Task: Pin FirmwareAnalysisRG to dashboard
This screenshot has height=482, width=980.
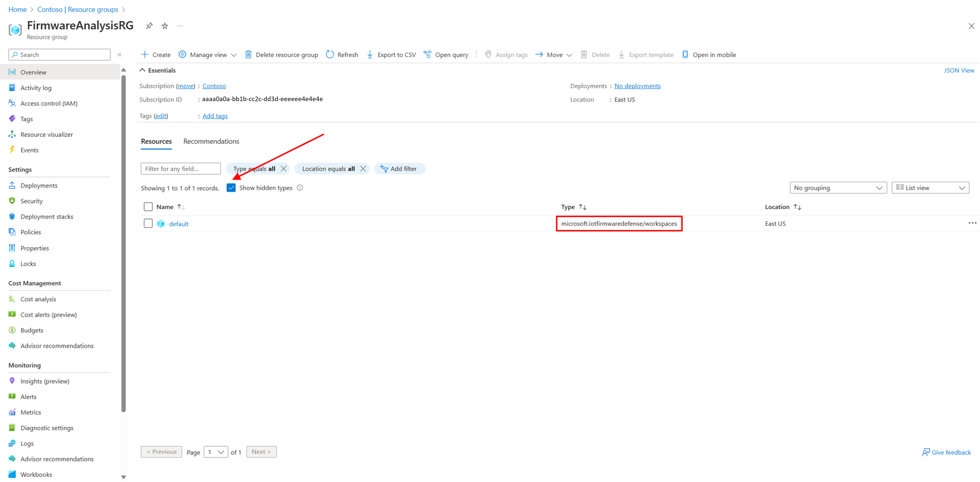Action: pyautogui.click(x=149, y=26)
